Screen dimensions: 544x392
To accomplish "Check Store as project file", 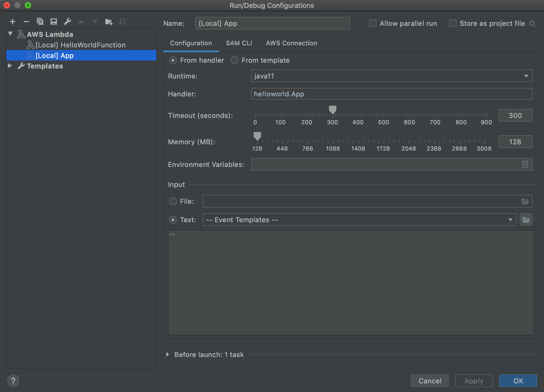I will [453, 23].
